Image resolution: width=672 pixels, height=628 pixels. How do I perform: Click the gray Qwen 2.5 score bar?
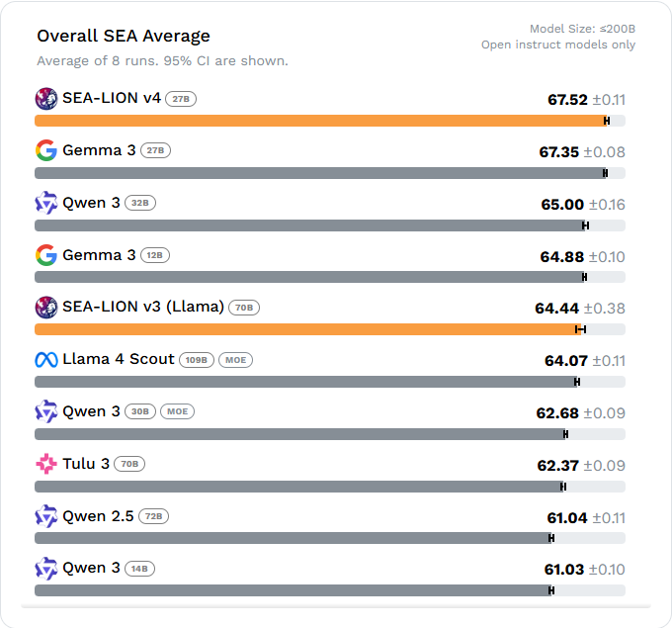tap(293, 538)
